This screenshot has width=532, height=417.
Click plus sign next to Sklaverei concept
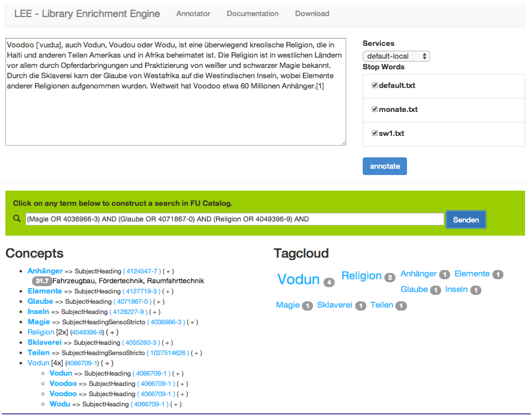[x=167, y=343]
